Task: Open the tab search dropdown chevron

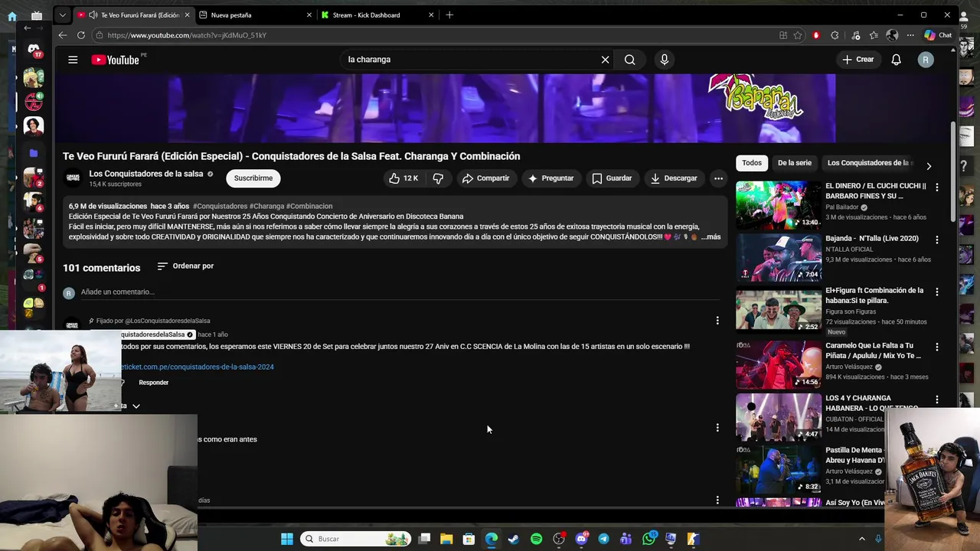Action: pos(63,15)
